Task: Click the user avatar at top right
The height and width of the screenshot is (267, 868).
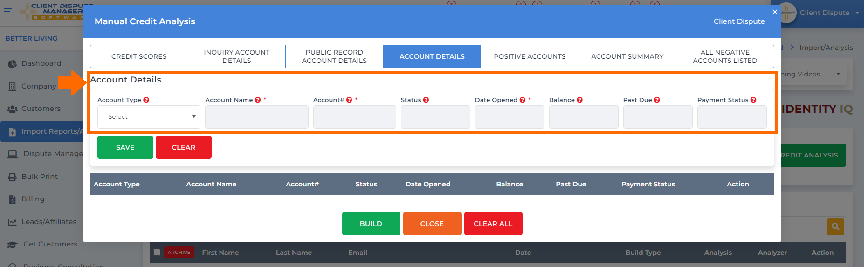Action: point(787,13)
